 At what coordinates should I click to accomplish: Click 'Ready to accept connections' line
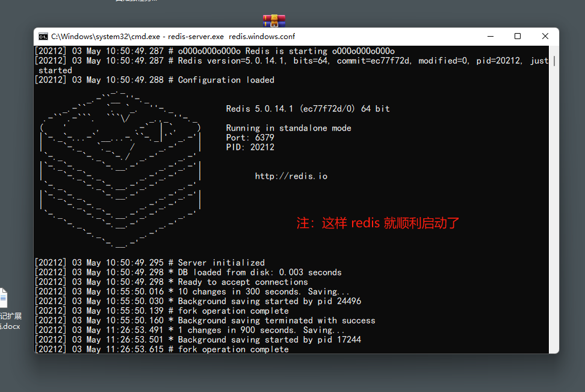[172, 282]
